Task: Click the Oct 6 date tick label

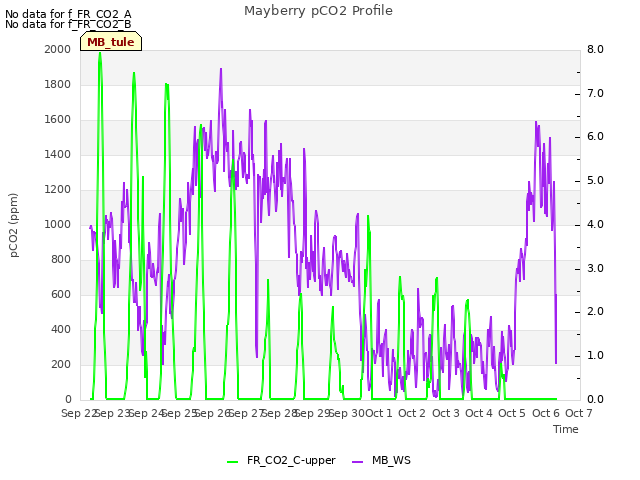Action: [x=546, y=413]
